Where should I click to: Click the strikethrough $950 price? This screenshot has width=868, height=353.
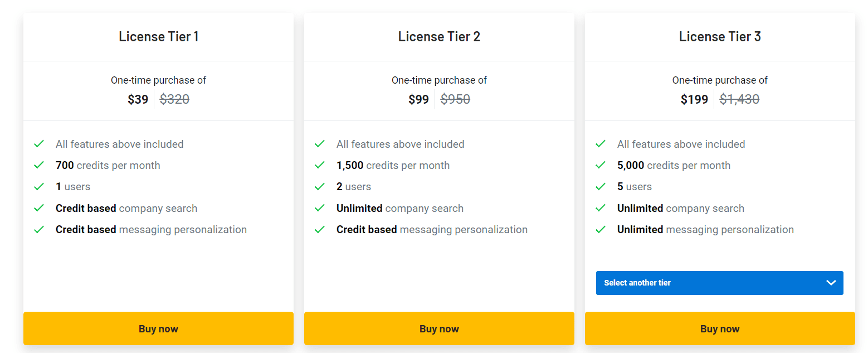455,99
